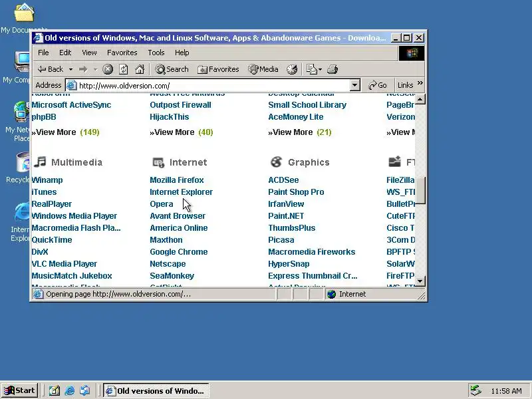Click the Back arrow button
The height and width of the screenshot is (399, 532).
[51, 69]
